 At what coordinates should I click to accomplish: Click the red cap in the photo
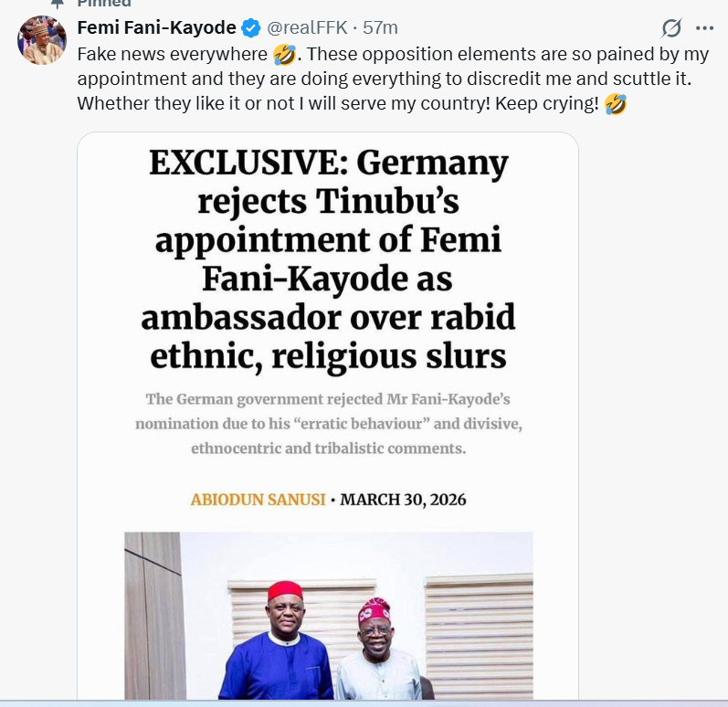285,591
